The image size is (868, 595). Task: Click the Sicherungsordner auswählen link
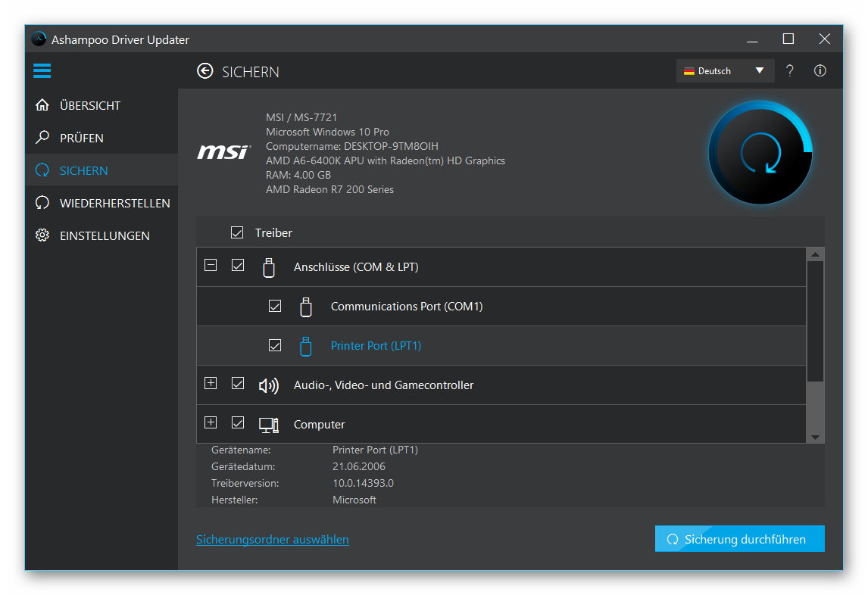pyautogui.click(x=273, y=539)
